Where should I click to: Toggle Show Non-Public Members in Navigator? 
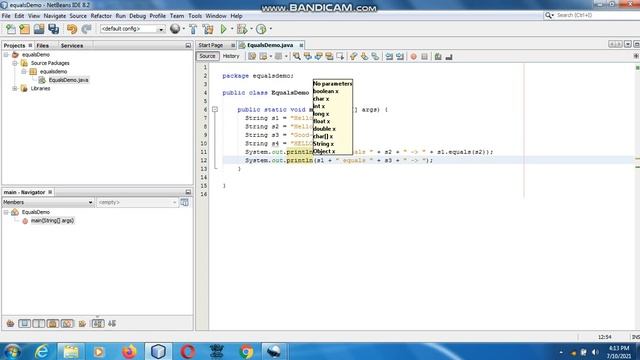(53, 324)
